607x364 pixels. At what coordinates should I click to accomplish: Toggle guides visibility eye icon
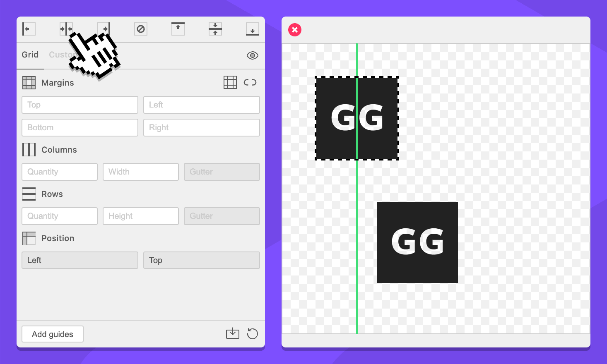coord(253,55)
